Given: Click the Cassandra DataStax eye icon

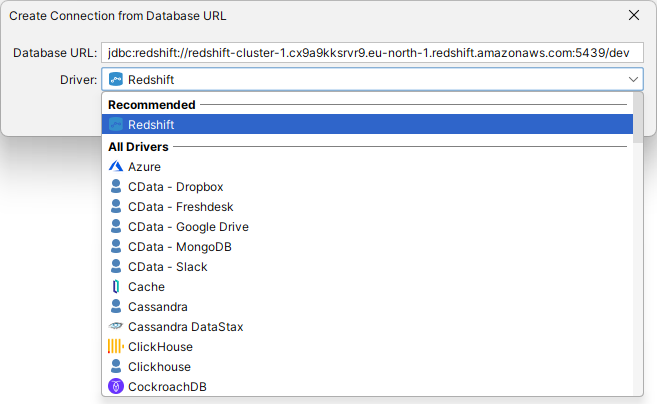Looking at the screenshot, I should click(x=116, y=327).
